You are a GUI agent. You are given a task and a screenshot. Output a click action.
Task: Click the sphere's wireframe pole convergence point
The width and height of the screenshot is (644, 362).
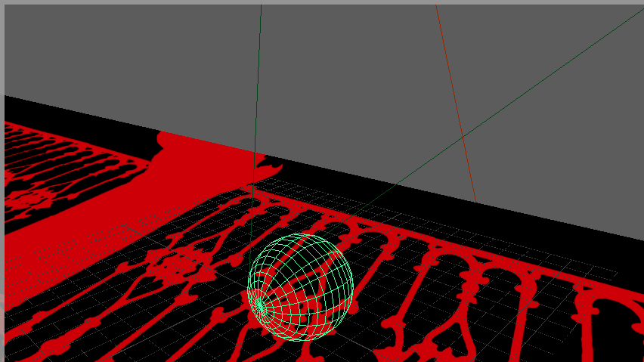click(259, 306)
